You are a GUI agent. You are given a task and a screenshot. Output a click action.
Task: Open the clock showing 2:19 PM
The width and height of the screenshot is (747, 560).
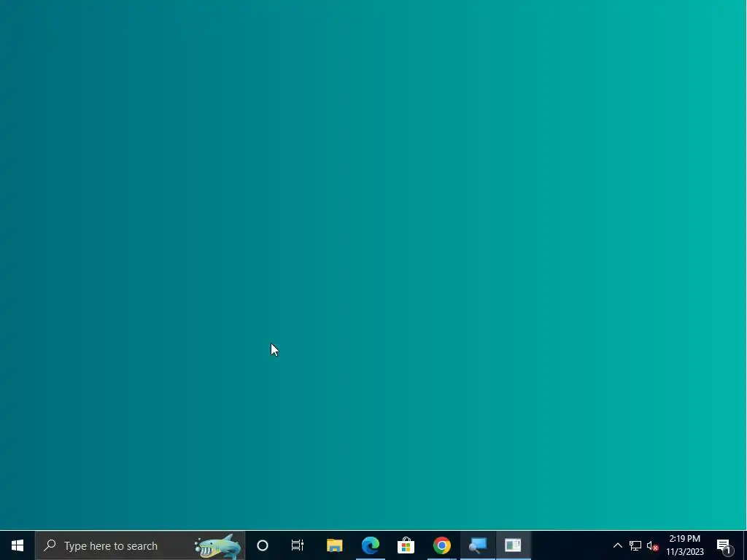[684, 545]
